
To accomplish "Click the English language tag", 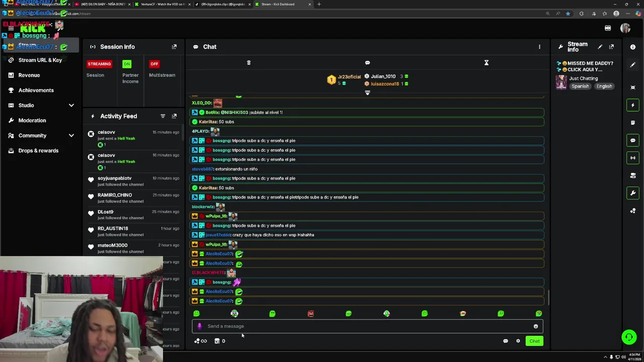I will coord(604,86).
